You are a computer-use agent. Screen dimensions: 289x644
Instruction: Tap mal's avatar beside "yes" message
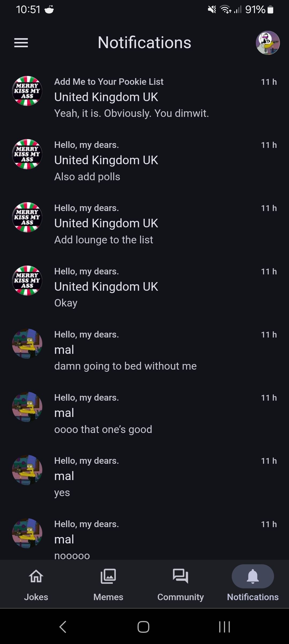tap(27, 470)
